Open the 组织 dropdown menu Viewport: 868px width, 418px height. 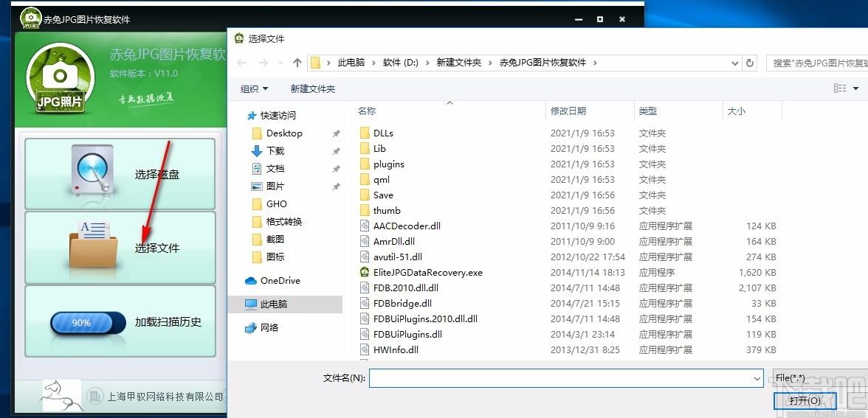pos(254,88)
